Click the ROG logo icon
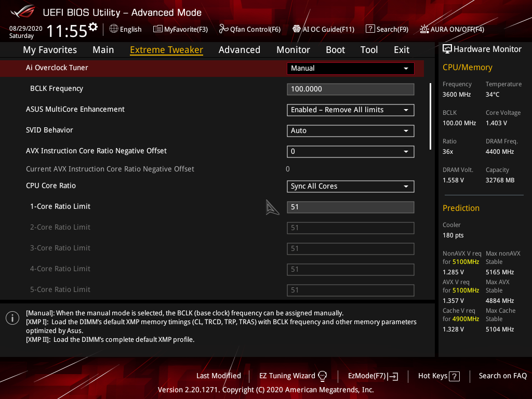 tap(23, 11)
